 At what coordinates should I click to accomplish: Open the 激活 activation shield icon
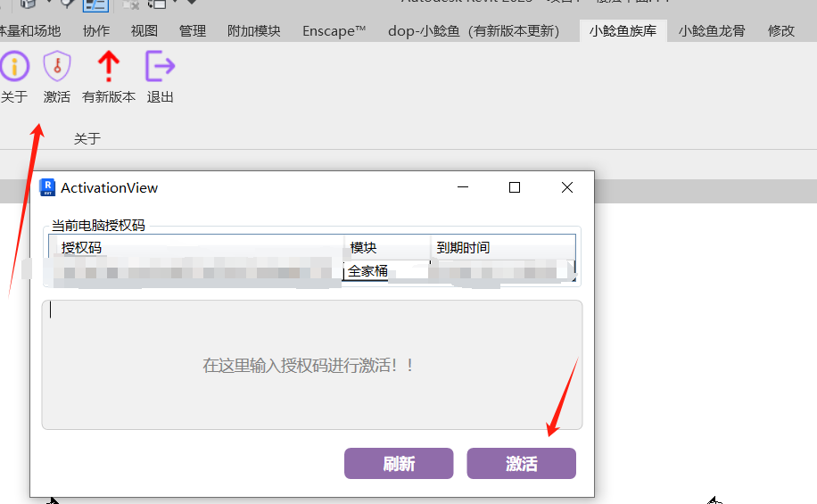[x=57, y=68]
